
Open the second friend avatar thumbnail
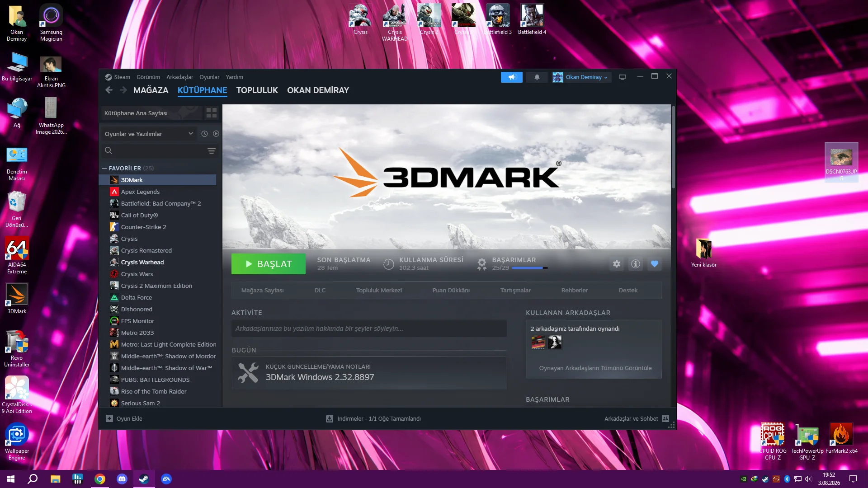(x=555, y=342)
